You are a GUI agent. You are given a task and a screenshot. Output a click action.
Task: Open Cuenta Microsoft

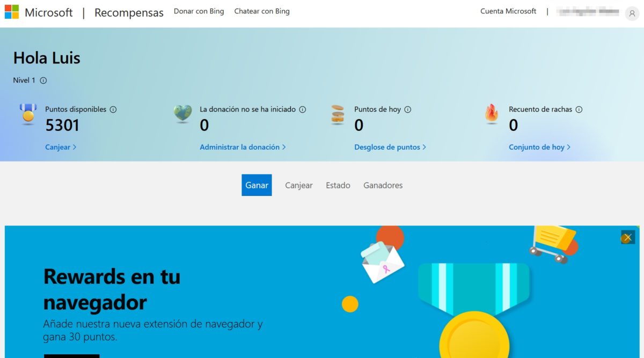click(x=508, y=11)
